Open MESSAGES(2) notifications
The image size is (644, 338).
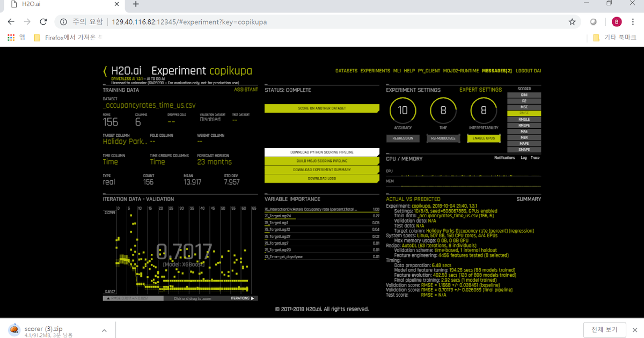497,71
